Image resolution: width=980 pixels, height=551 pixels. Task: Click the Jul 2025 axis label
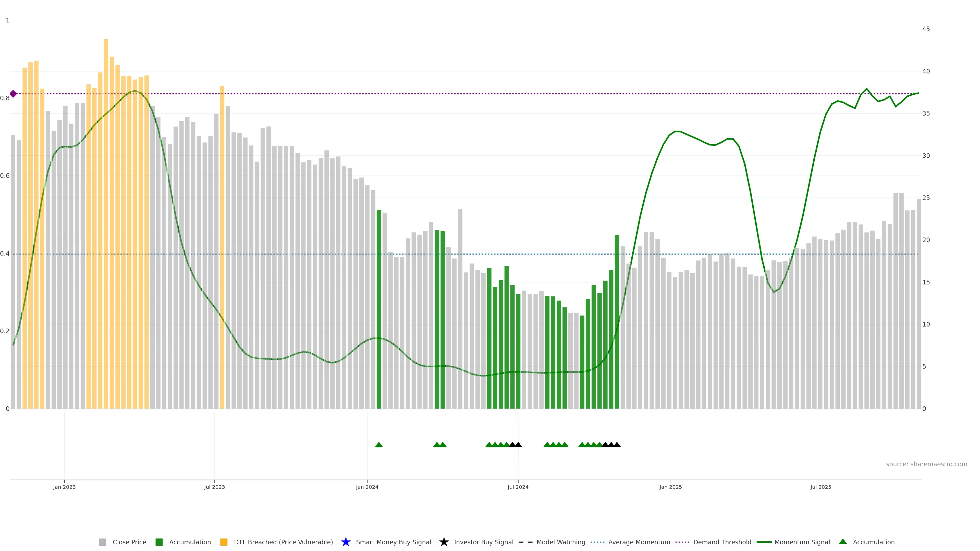[820, 487]
